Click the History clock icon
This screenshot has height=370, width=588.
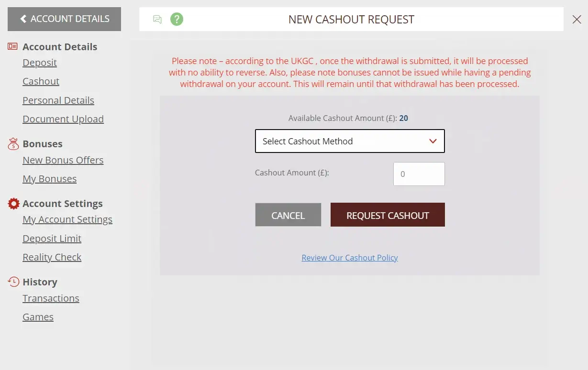pyautogui.click(x=13, y=282)
